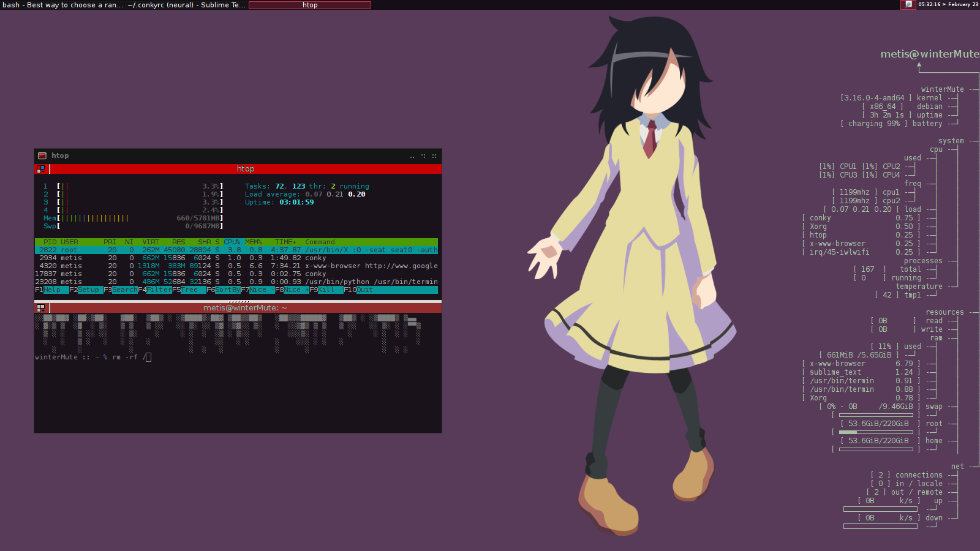Click metis@winterMute heading in conky panel
The width and height of the screenshot is (980, 551).
pyautogui.click(x=930, y=54)
